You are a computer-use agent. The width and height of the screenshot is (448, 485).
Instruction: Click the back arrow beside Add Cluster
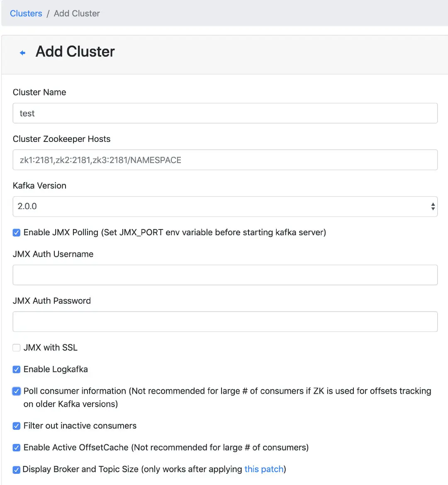(23, 53)
